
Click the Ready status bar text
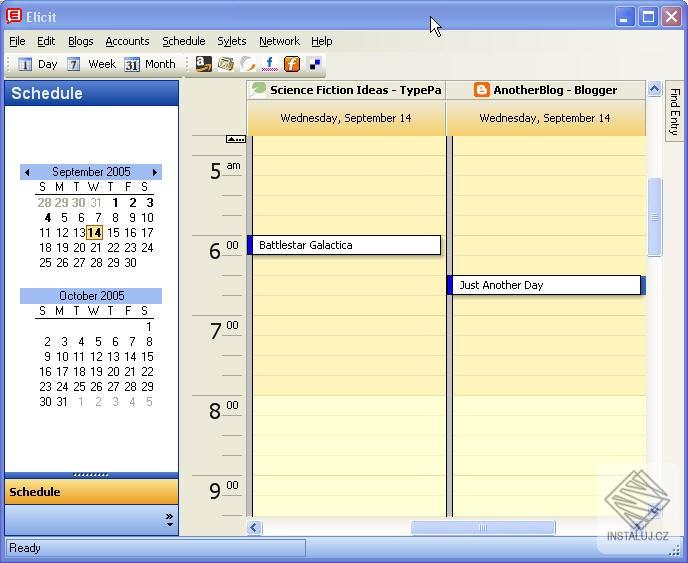25,548
